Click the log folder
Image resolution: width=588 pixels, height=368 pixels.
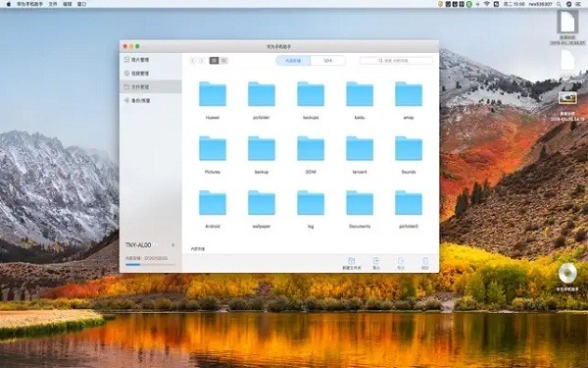(311, 203)
